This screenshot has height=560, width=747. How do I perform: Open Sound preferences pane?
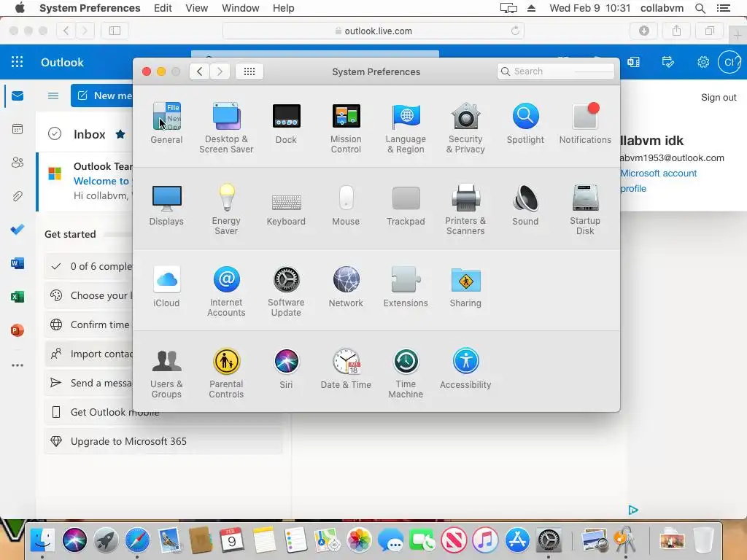point(525,205)
